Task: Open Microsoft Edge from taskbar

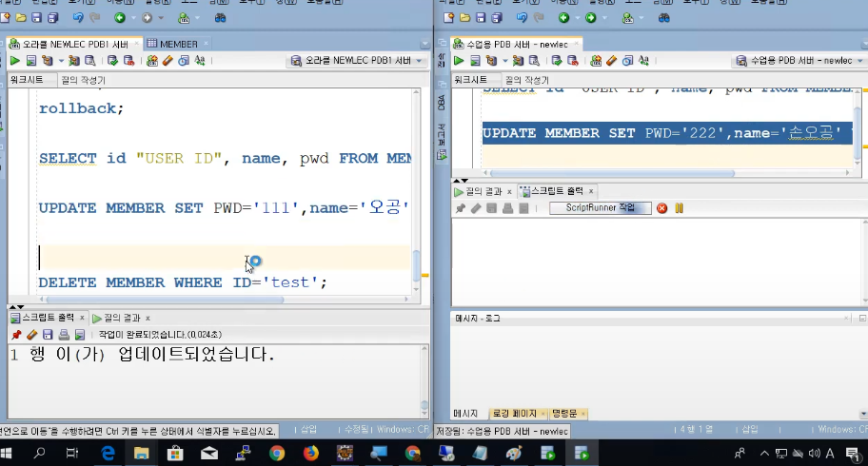Action: [108, 454]
